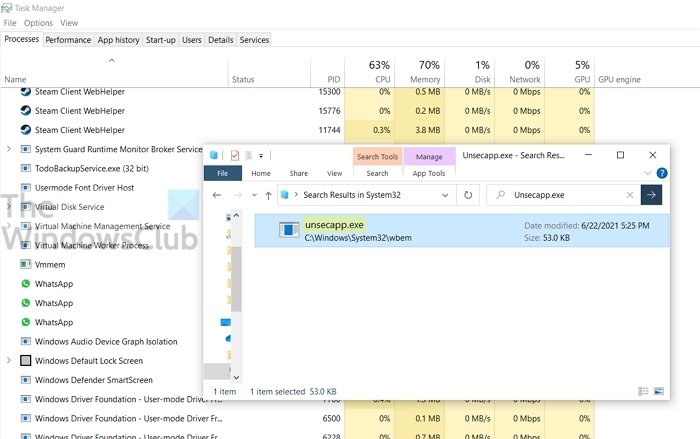Switch to the Services tab
This screenshot has width=700, height=439.
click(x=254, y=40)
